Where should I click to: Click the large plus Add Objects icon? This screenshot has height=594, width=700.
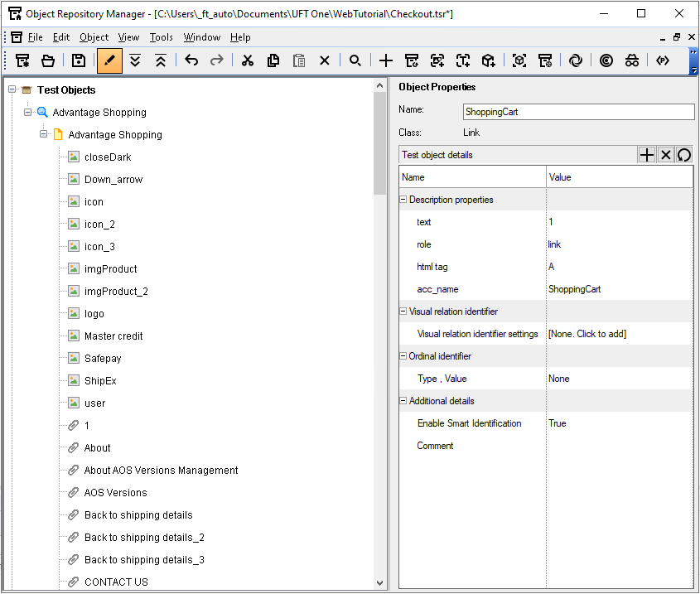pyautogui.click(x=386, y=60)
